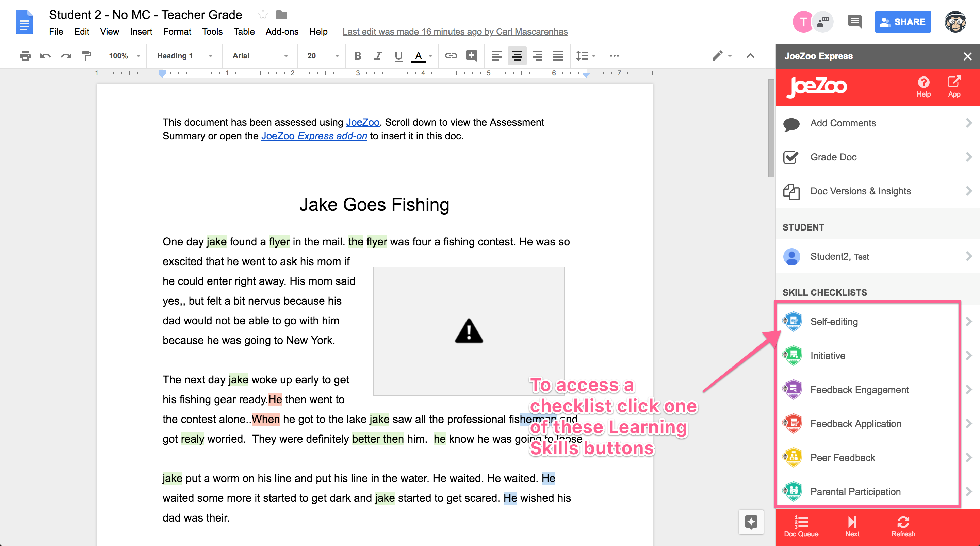Toggle underline formatting
This screenshot has width=980, height=546.
(x=398, y=56)
